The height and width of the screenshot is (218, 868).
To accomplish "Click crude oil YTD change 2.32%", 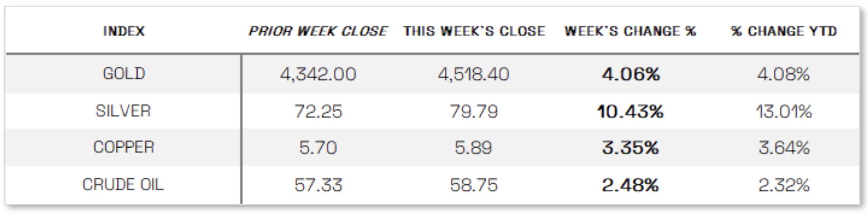I will 784,185.
